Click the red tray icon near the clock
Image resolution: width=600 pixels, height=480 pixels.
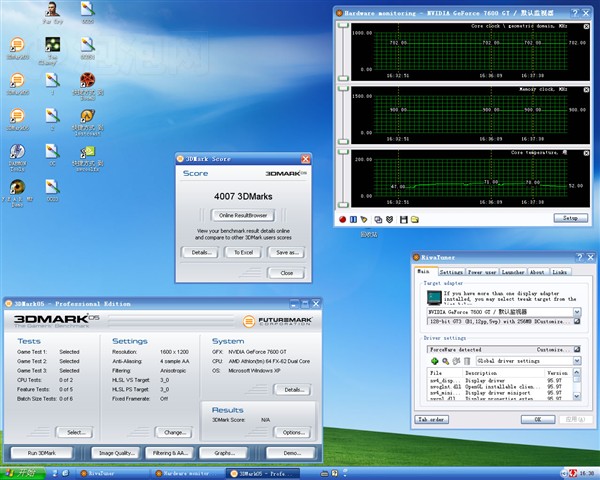[x=573, y=473]
